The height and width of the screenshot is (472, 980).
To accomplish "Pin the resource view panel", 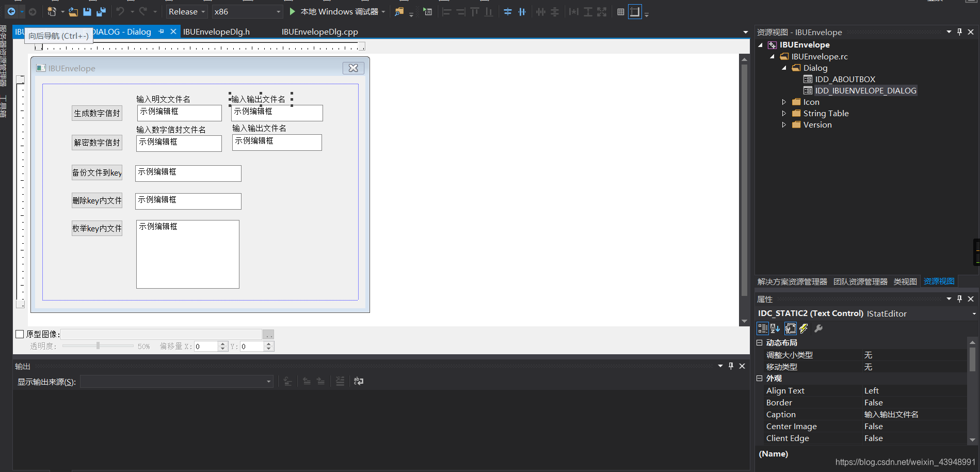I will (x=959, y=32).
